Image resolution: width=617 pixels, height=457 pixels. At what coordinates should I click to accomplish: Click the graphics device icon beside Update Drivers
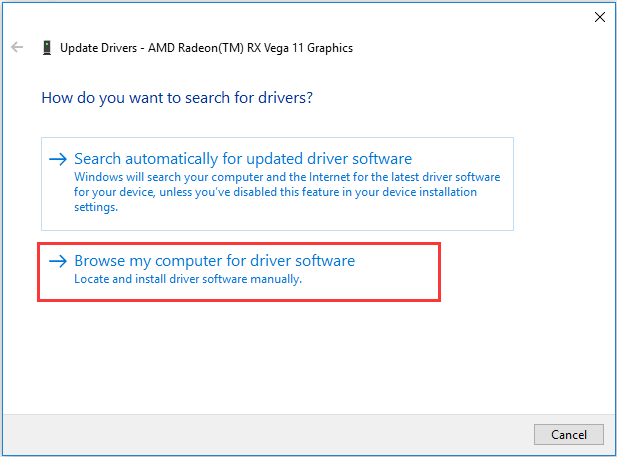click(47, 48)
